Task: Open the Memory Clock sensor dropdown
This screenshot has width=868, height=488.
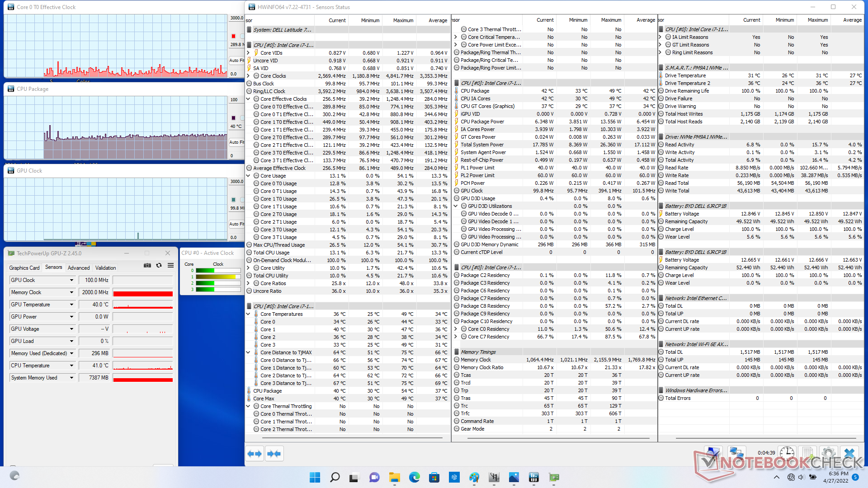Action: (71, 292)
